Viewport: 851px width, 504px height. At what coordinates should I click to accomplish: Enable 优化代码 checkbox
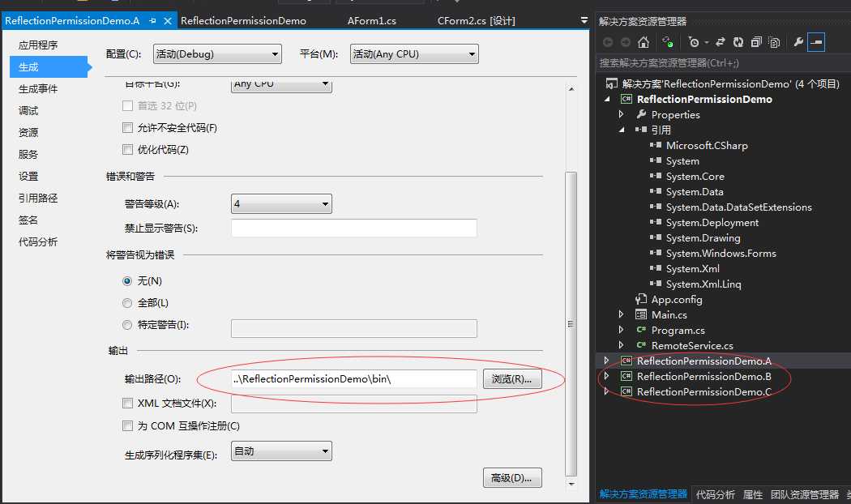pyautogui.click(x=127, y=149)
